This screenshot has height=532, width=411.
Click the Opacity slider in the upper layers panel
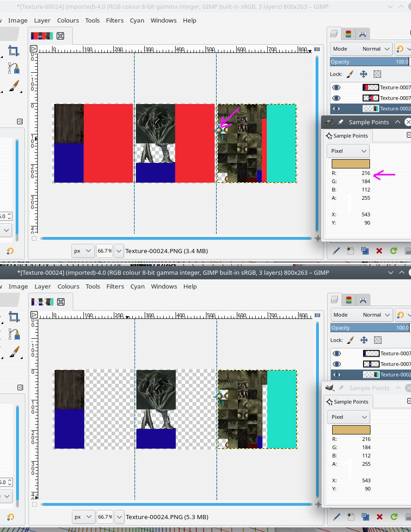(370, 62)
